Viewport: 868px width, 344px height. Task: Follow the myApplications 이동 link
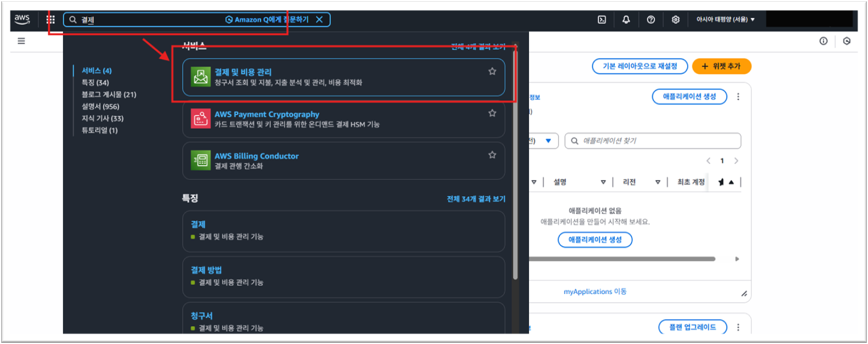point(595,292)
